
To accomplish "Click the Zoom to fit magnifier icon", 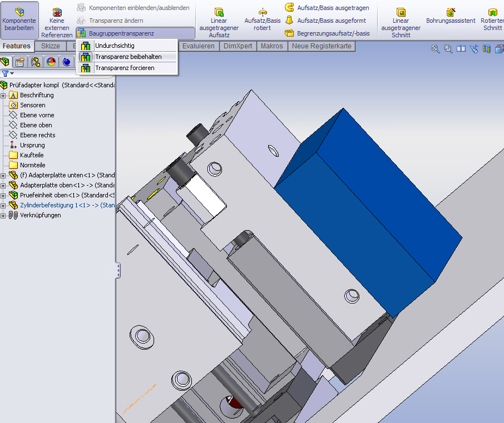I will coord(436,49).
